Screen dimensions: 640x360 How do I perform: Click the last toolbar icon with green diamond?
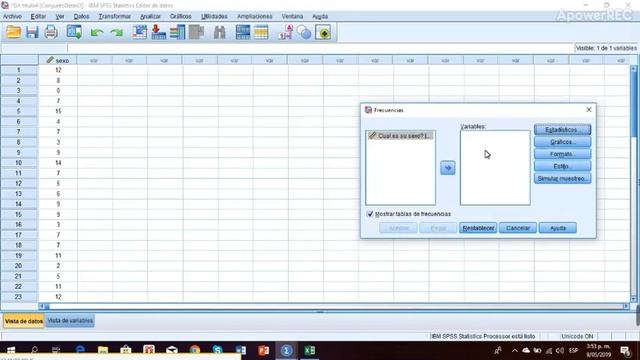point(323,32)
